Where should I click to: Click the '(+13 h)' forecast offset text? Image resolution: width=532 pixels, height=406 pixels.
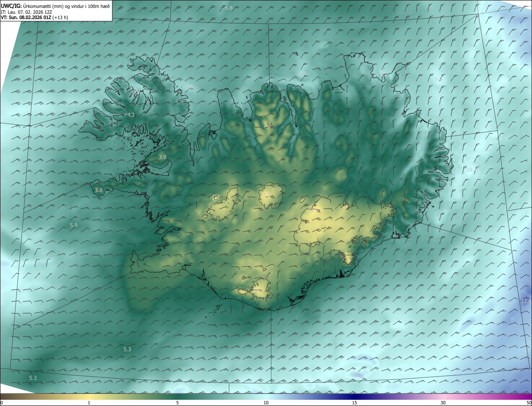[x=60, y=17]
